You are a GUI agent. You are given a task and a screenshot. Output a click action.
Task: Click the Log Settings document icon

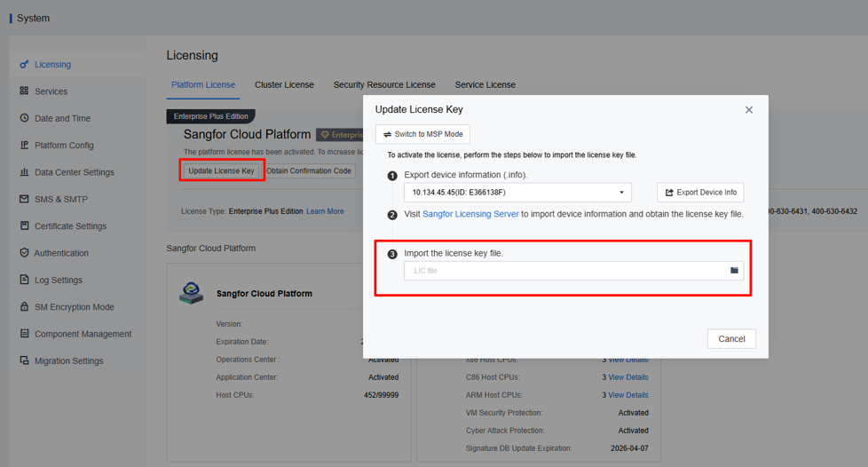pos(24,280)
